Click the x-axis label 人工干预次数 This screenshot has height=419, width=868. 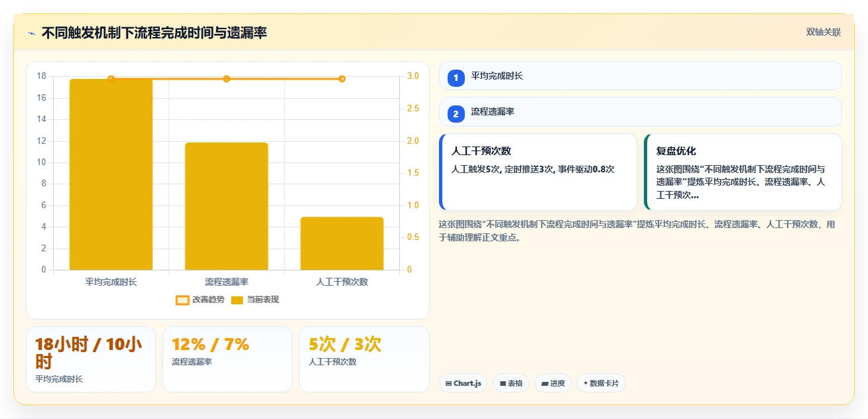coord(342,282)
